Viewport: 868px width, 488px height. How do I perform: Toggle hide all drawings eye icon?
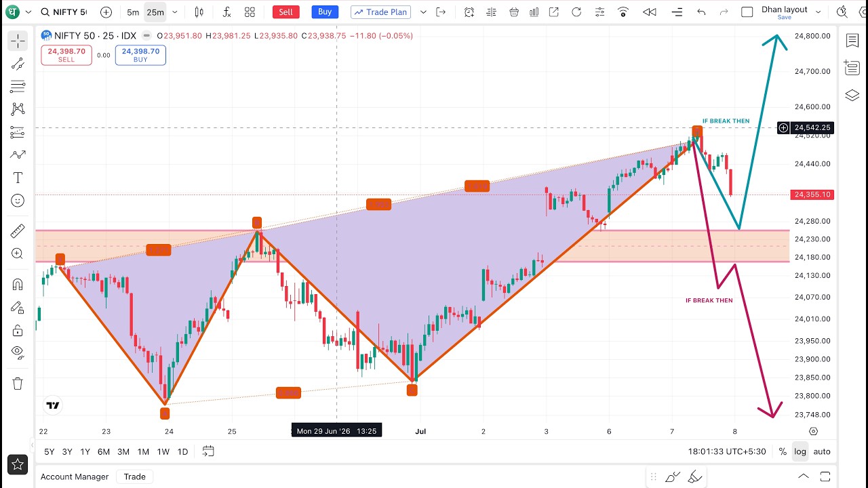[x=18, y=352]
